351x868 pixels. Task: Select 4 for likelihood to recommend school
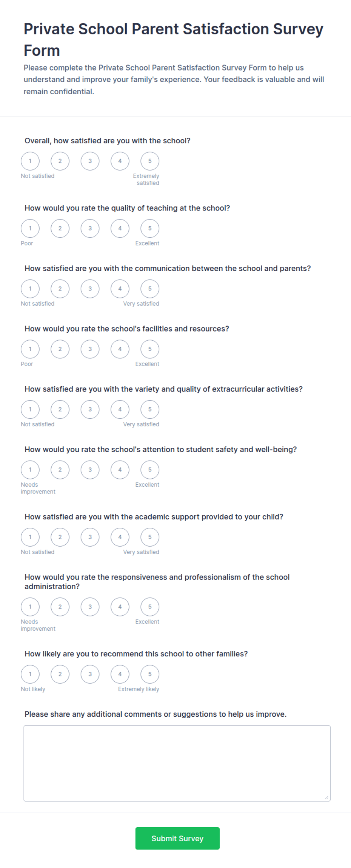[x=120, y=674]
